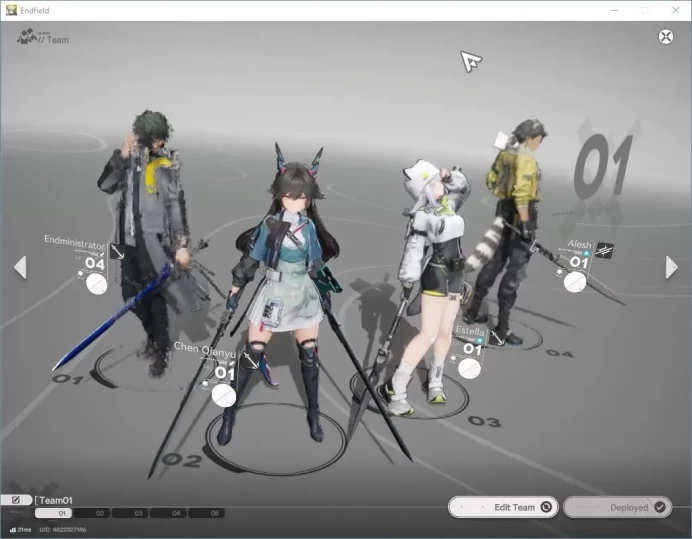
Task: Click Estella's round skill circle
Action: (x=469, y=369)
